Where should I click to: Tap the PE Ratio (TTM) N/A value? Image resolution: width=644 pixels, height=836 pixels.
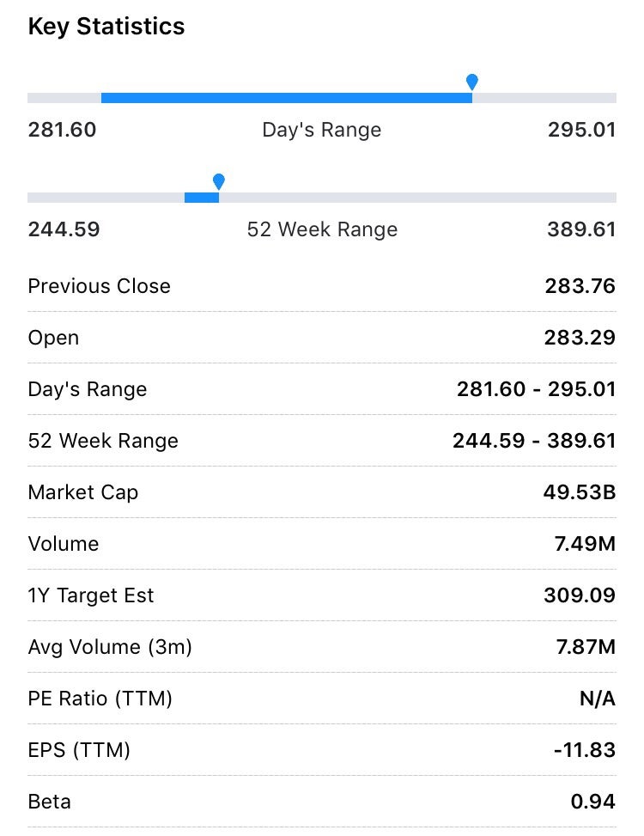597,699
